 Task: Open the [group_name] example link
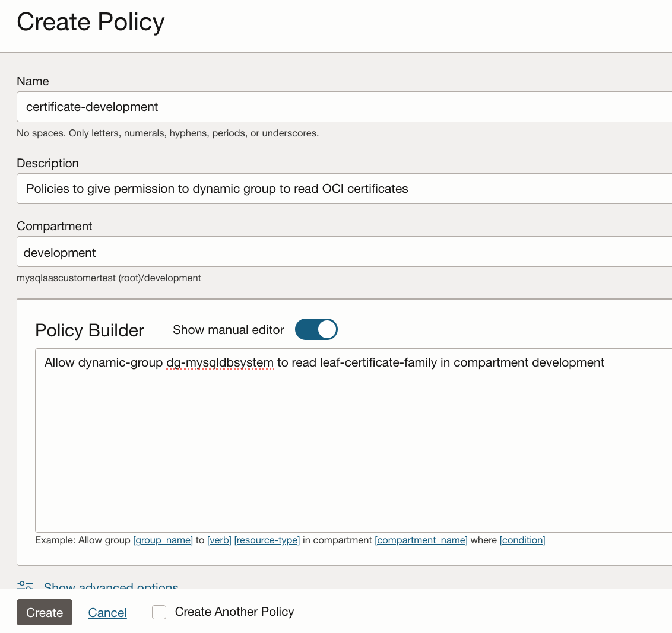(x=163, y=540)
